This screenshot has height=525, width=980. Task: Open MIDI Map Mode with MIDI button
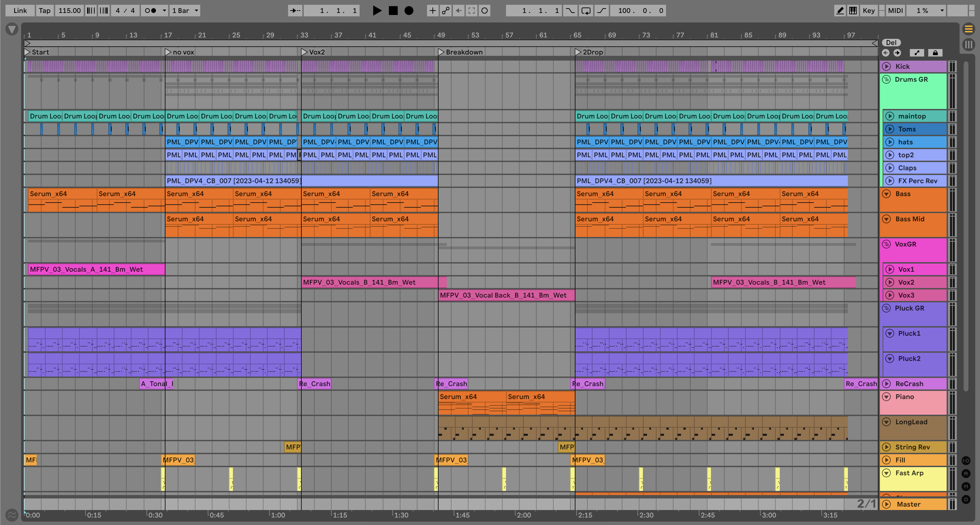pos(895,11)
